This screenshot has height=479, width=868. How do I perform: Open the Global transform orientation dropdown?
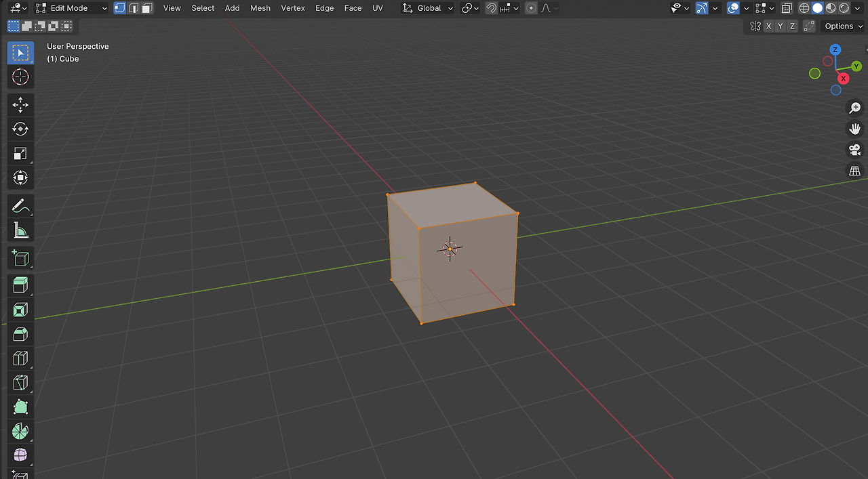427,8
